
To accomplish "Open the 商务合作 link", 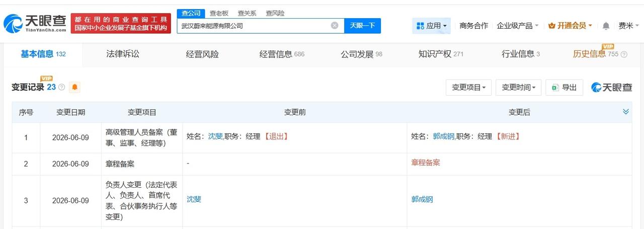I will tap(473, 26).
